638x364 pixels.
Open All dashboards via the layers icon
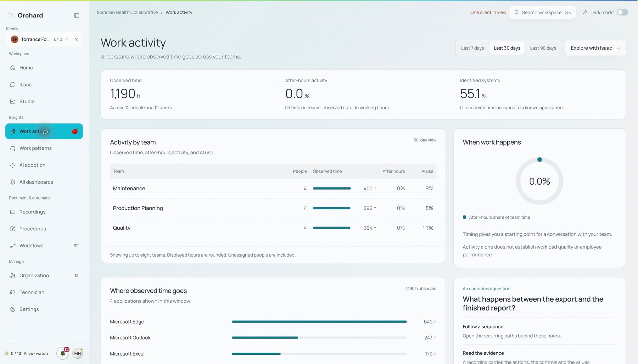pyautogui.click(x=13, y=182)
